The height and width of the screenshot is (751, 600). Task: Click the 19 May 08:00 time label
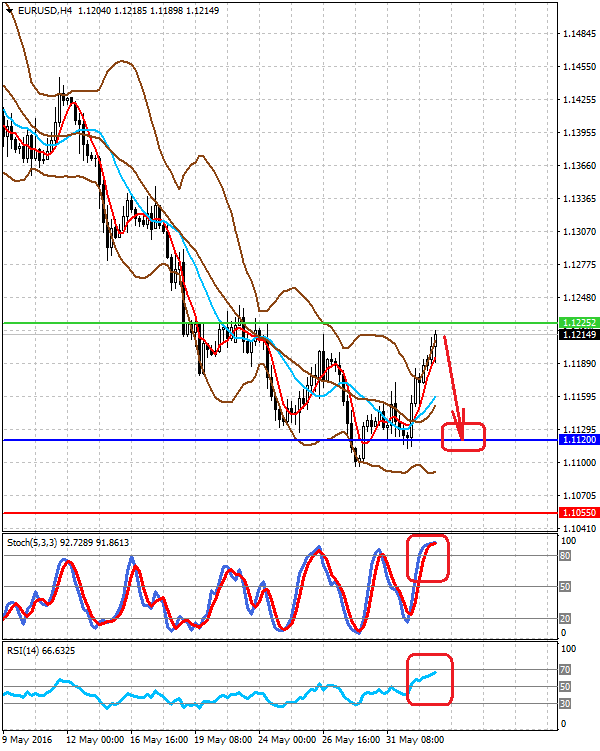[x=223, y=740]
